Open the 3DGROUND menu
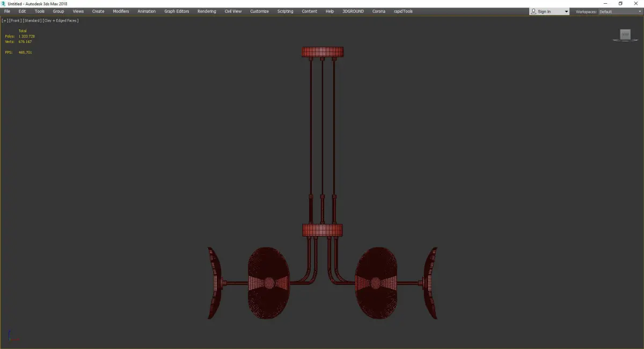The height and width of the screenshot is (349, 644). pyautogui.click(x=352, y=11)
